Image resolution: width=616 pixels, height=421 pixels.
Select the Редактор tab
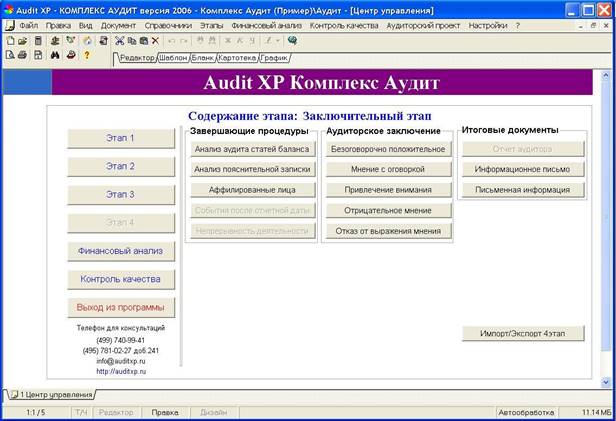coord(137,58)
